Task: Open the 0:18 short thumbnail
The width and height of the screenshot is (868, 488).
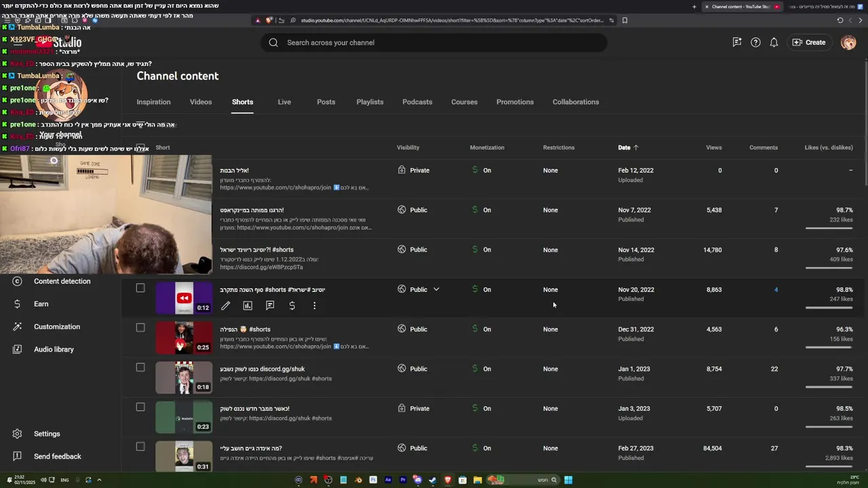Action: (184, 378)
